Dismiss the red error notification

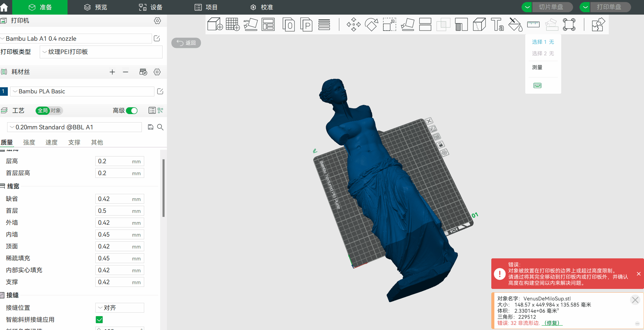pyautogui.click(x=639, y=274)
